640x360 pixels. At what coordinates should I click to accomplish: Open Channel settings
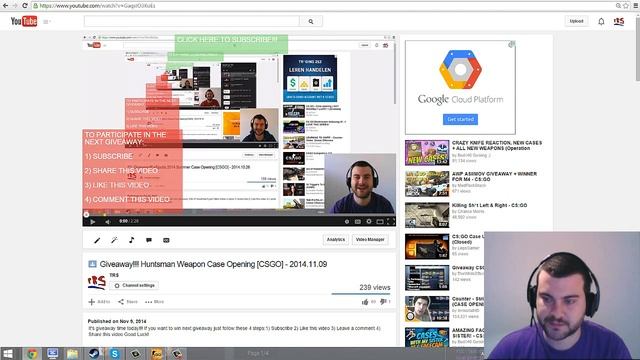pyautogui.click(x=134, y=286)
